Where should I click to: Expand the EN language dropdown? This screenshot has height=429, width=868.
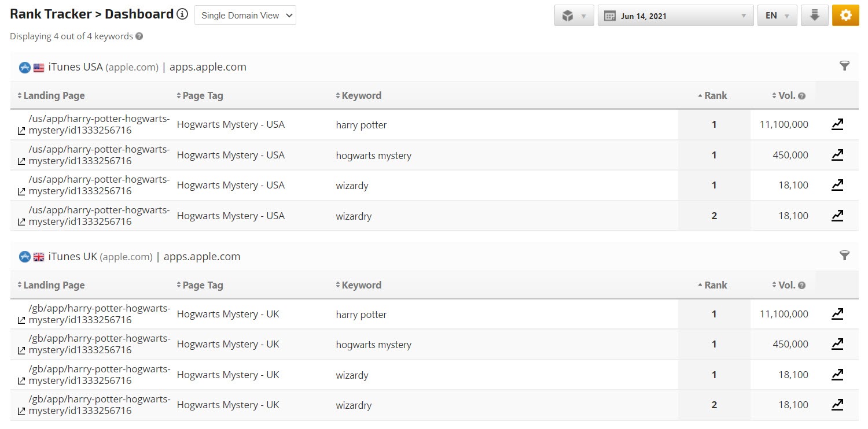777,16
